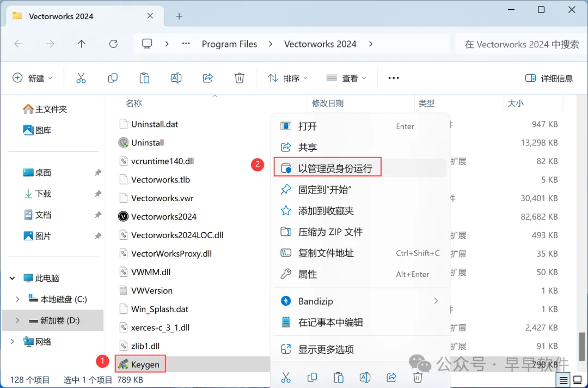Screen dimensions: 588x388
Task: Open the 排序 (Sort) dropdown
Action: (287, 78)
